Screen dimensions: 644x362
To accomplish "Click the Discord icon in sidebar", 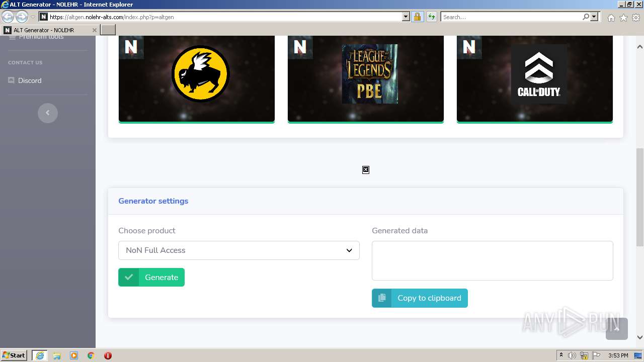I will tap(11, 80).
